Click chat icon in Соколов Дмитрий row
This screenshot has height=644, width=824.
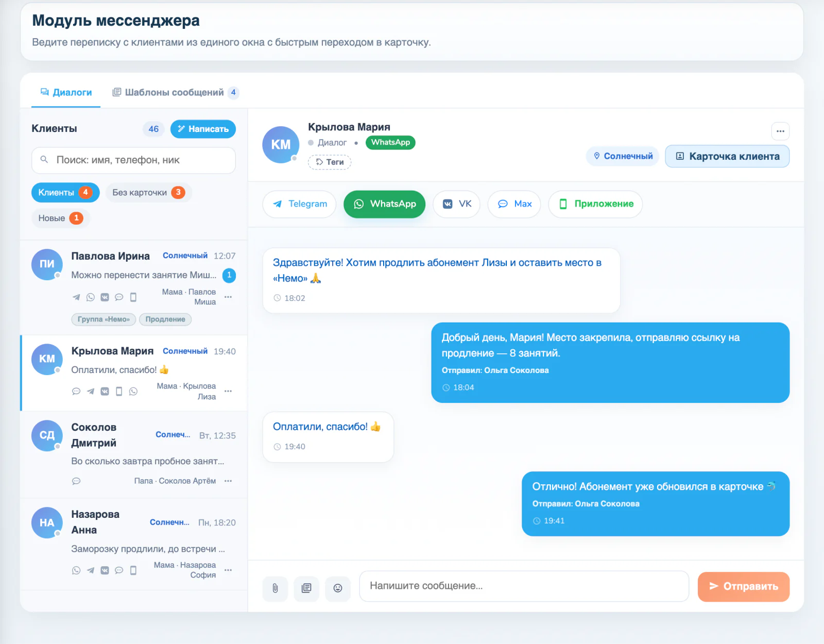[76, 481]
